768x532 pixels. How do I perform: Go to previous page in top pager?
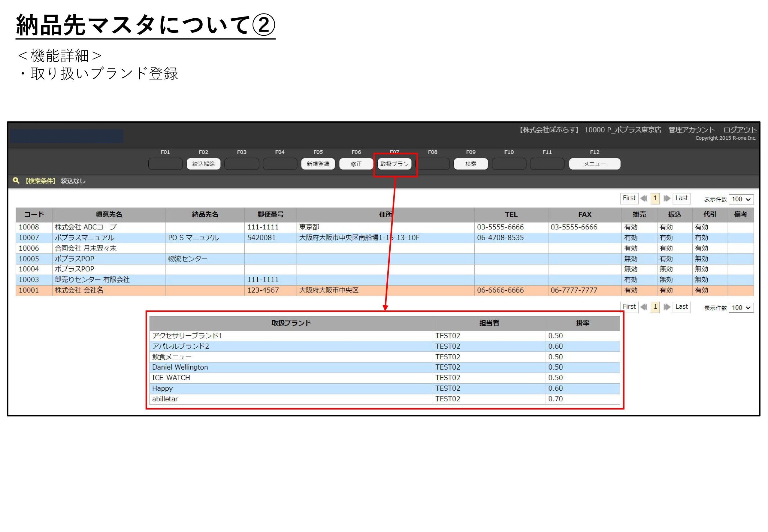coord(644,198)
